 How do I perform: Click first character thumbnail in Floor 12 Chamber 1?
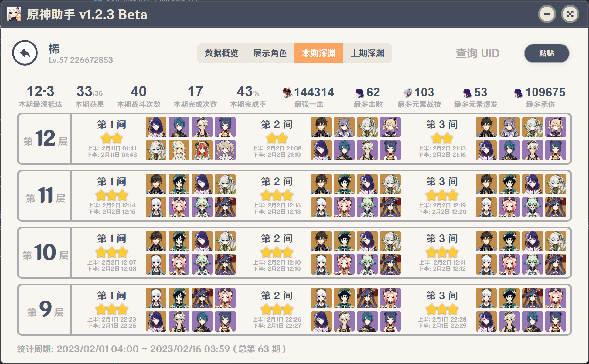tap(156, 127)
